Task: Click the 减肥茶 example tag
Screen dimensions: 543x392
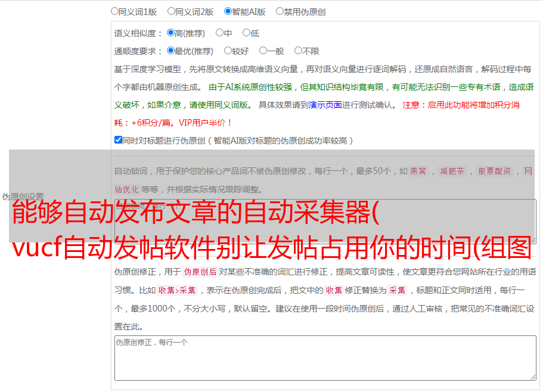Action: pos(452,171)
